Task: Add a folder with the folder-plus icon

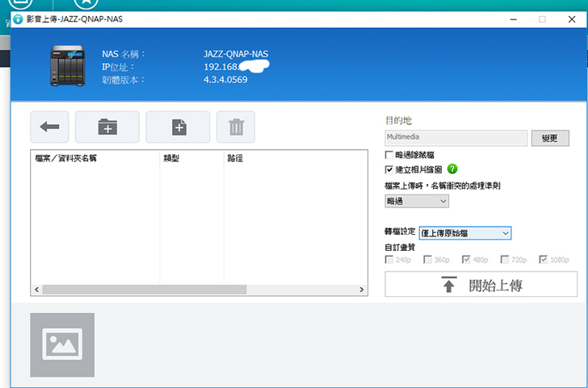Action: pos(107,127)
